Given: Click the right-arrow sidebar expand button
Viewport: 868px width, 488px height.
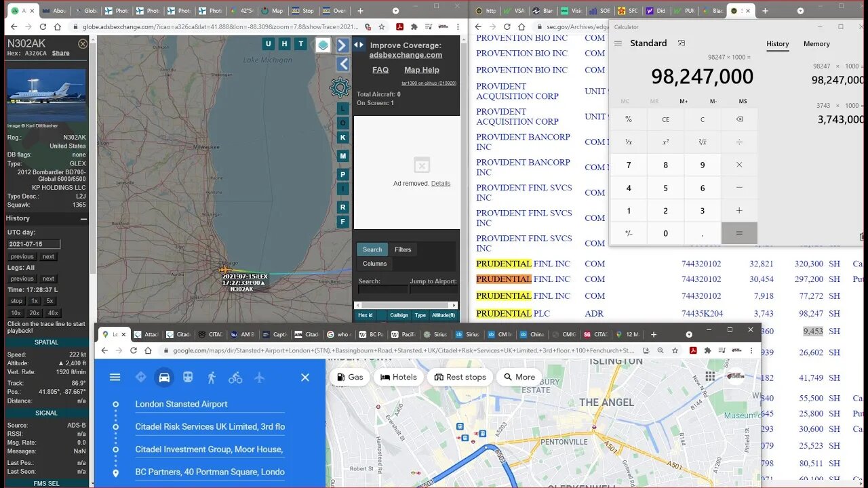Looking at the screenshot, I should 343,45.
